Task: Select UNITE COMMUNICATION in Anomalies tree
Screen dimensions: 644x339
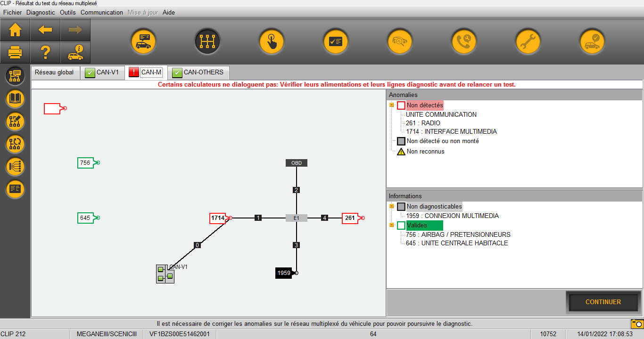Action: (x=441, y=114)
